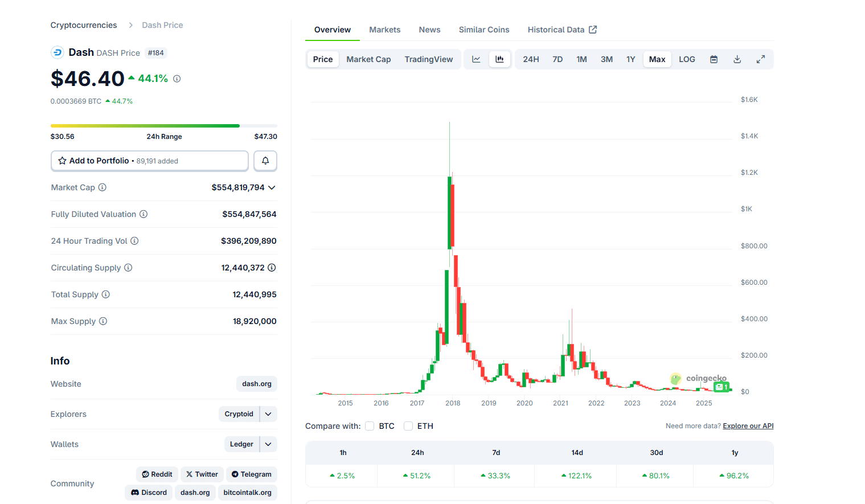This screenshot has width=865, height=504.
Task: Expand the Market Cap details chevron
Action: pos(272,187)
